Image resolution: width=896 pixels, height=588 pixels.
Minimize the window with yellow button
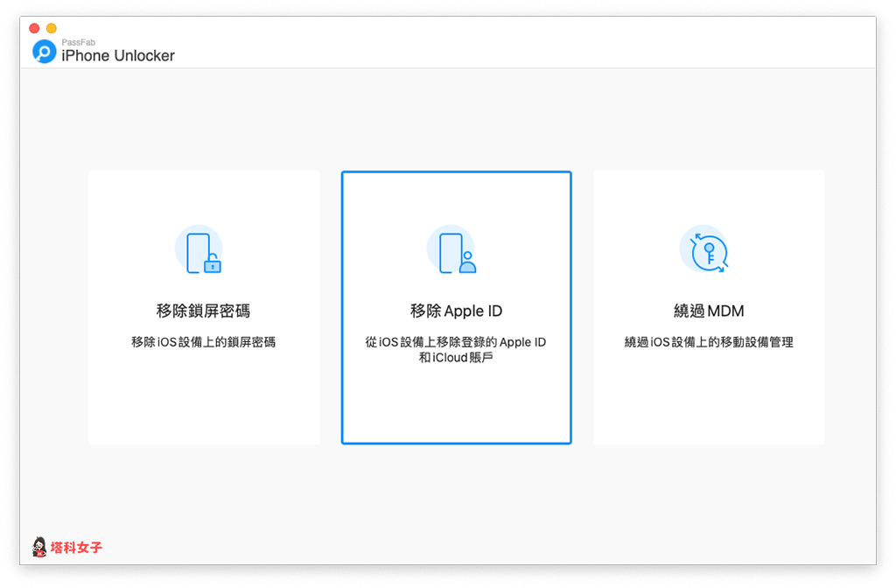click(x=52, y=28)
